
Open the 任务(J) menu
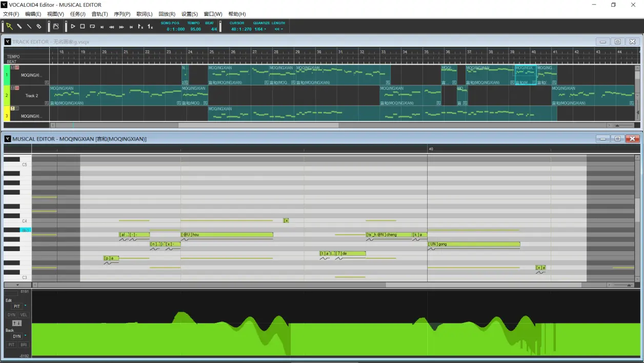77,14
